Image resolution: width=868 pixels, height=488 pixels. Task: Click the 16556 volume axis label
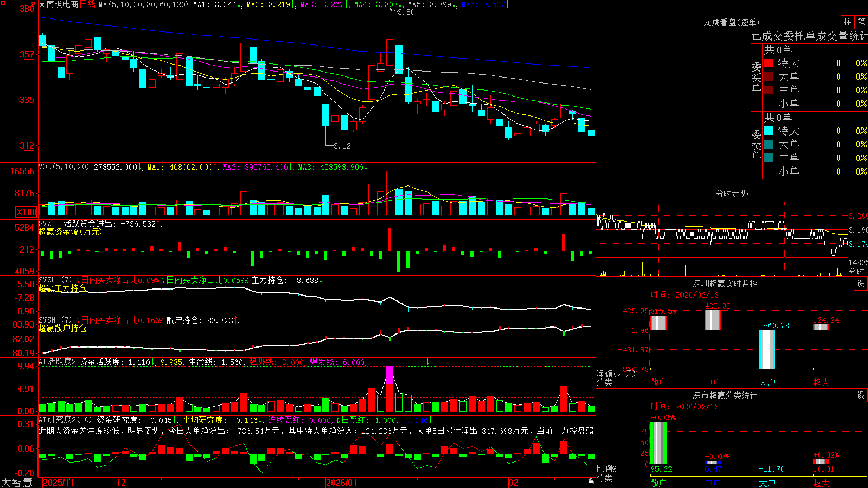click(22, 171)
